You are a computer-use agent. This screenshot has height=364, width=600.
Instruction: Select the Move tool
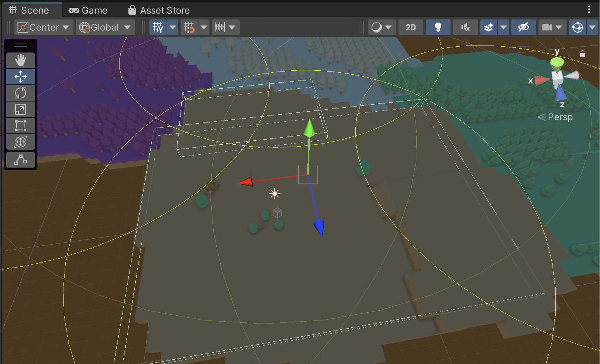click(x=21, y=77)
